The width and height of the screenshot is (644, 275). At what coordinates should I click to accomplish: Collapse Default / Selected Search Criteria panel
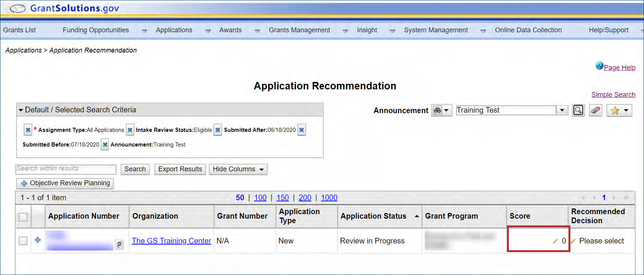tap(21, 110)
